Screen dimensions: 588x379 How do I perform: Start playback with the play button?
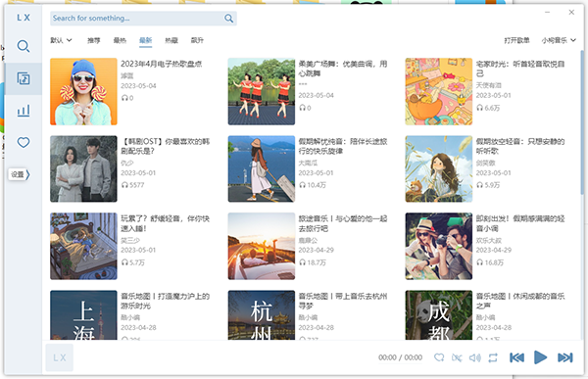[540, 357]
